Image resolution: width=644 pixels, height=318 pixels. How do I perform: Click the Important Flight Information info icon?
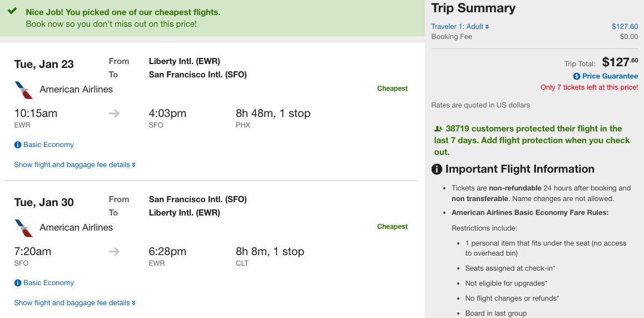(x=437, y=169)
